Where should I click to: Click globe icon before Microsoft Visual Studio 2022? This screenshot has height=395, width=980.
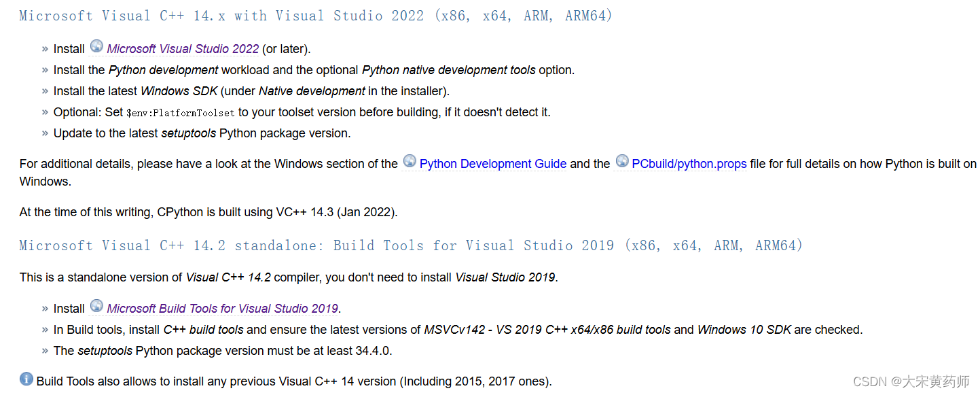97,46
